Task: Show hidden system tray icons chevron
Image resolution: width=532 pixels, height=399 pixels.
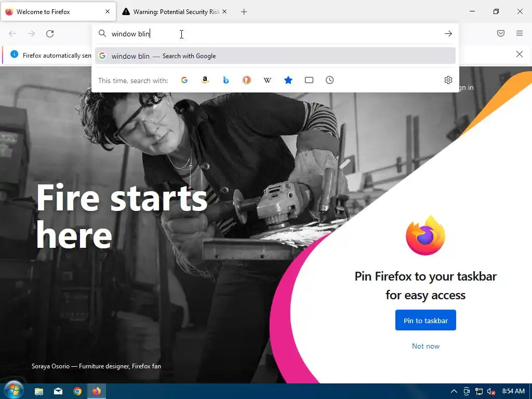Action: (454, 391)
